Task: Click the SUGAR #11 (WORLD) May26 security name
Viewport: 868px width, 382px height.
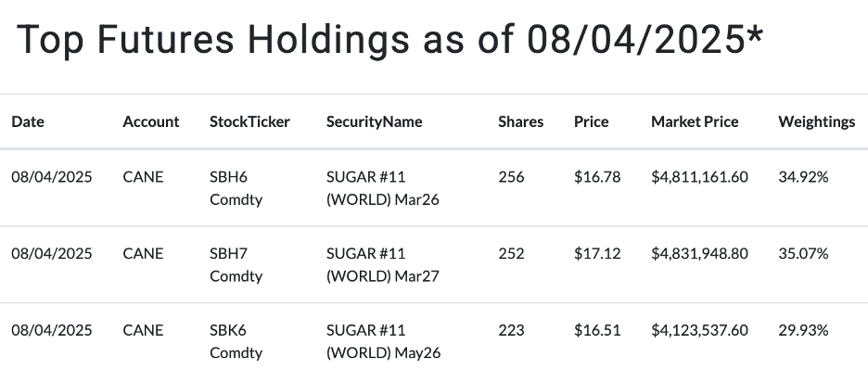Action: coord(372,341)
